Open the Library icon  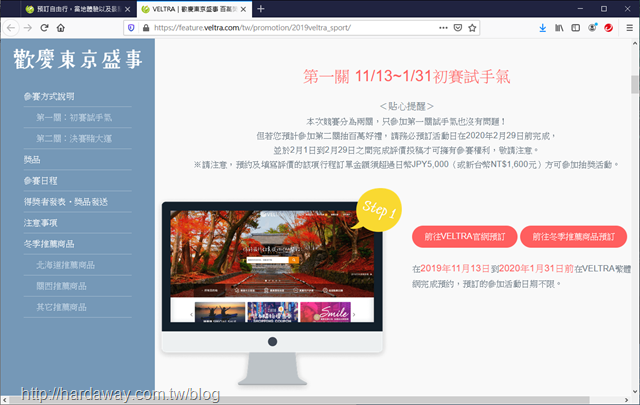559,28
